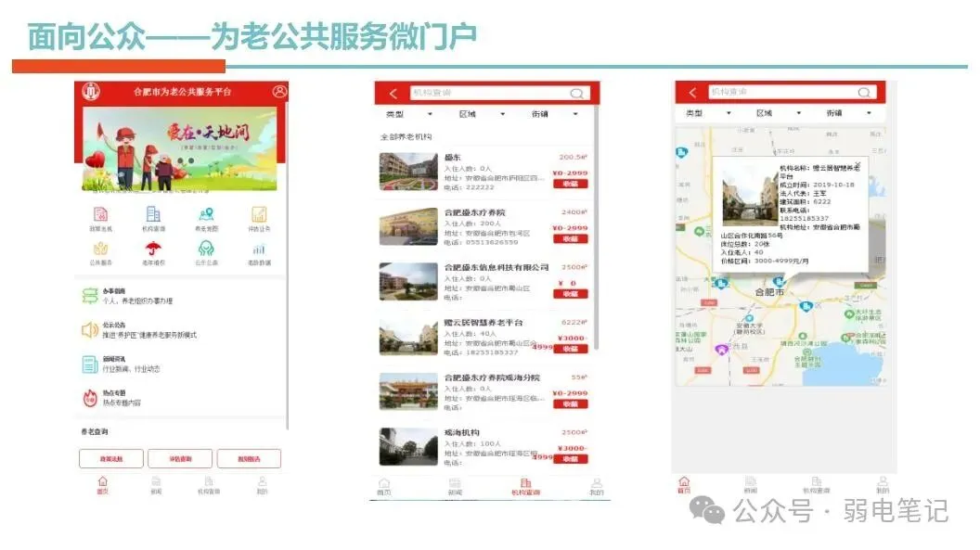The width and height of the screenshot is (980, 550).
Task: Open 合肥盛东信息科技有限公司 listing title
Action: point(496,267)
